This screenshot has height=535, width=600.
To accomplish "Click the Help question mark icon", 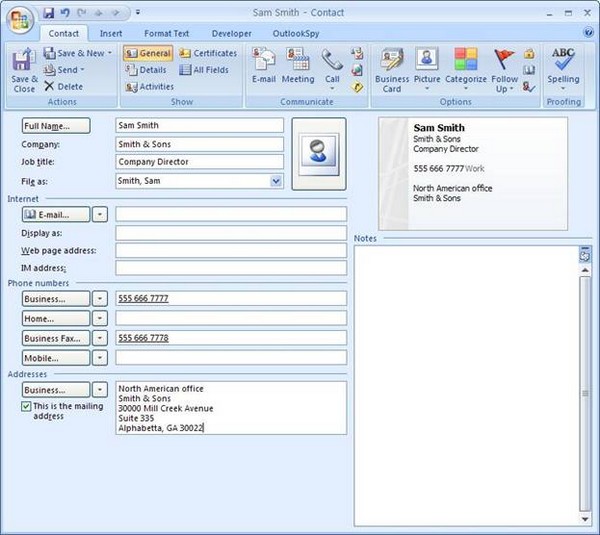I will [x=589, y=32].
